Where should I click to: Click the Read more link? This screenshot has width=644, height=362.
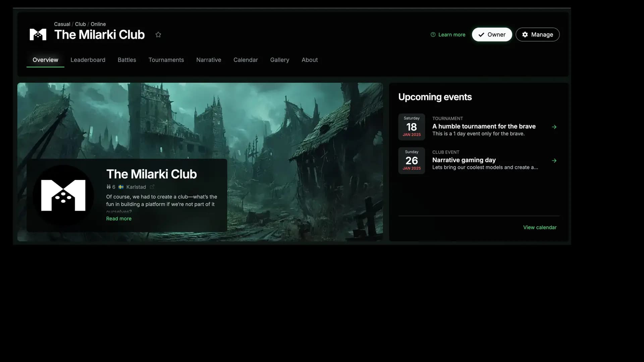click(119, 219)
